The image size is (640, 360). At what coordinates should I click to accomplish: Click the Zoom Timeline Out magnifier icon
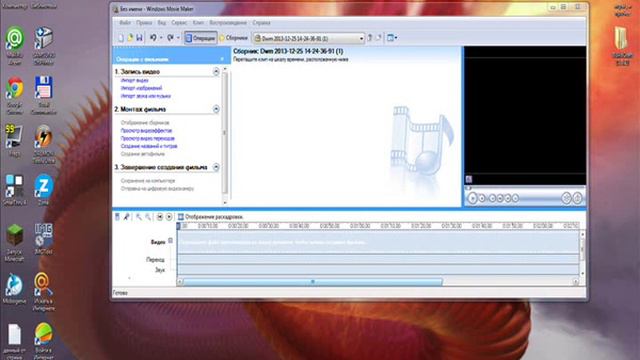click(x=148, y=217)
